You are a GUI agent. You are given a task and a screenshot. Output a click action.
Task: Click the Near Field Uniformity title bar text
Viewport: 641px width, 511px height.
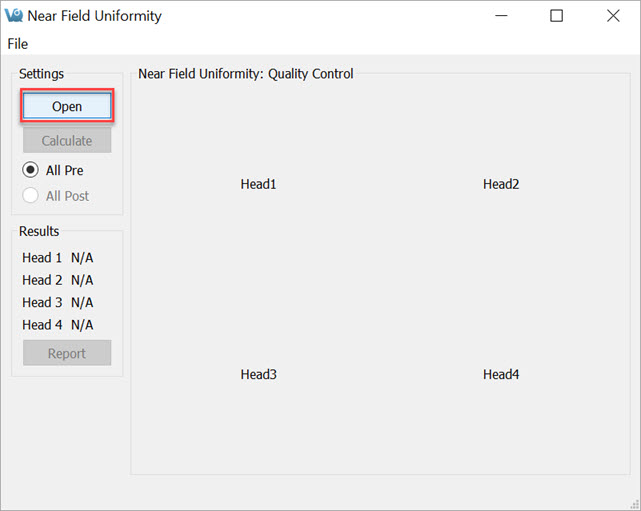[x=94, y=16]
